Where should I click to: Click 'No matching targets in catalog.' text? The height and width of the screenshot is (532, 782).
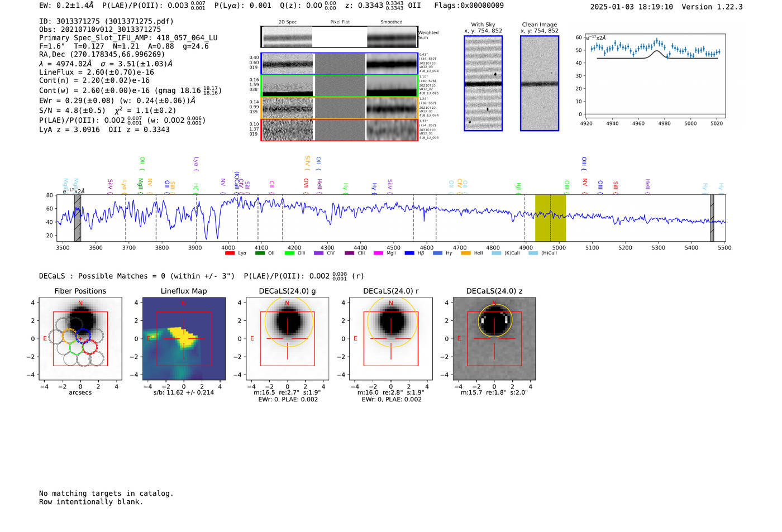[106, 493]
